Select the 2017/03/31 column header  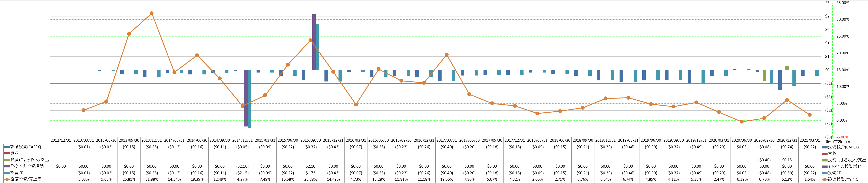(447, 141)
